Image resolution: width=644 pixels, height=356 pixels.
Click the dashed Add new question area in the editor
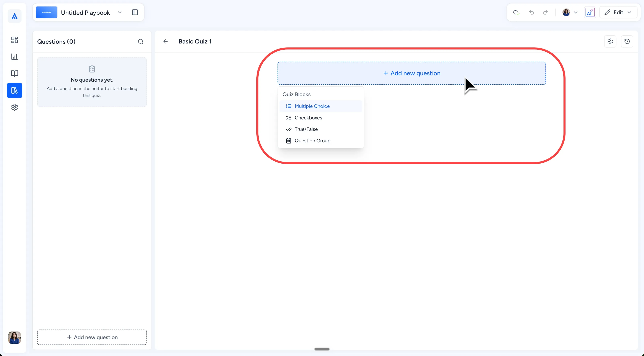tap(412, 73)
